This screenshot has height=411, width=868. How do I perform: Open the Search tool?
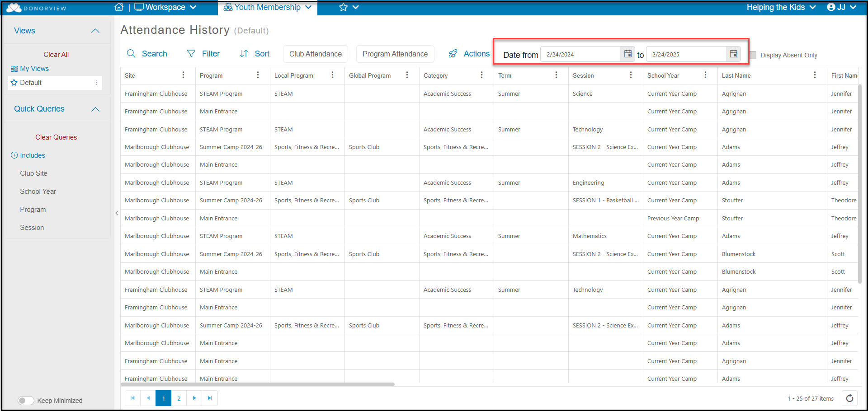[x=147, y=54]
